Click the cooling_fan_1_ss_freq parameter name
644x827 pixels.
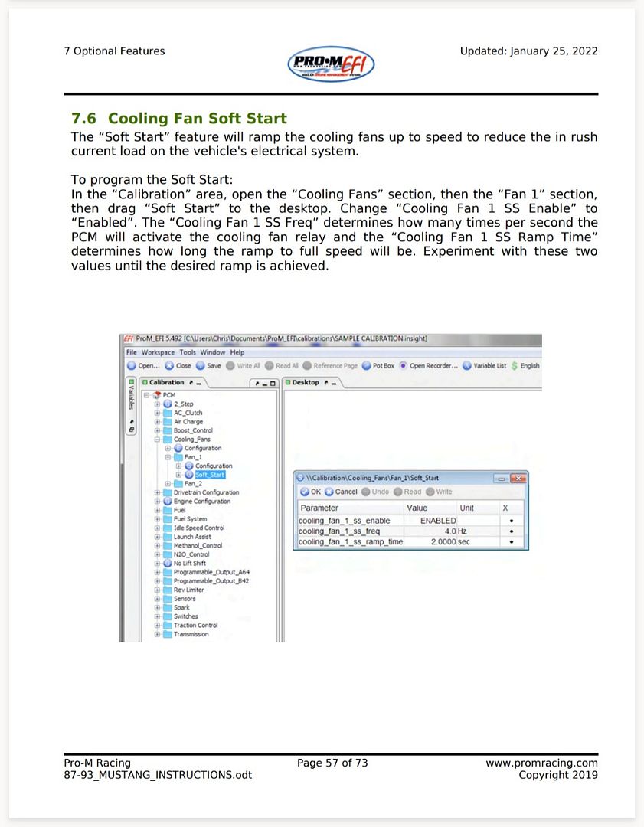click(339, 531)
